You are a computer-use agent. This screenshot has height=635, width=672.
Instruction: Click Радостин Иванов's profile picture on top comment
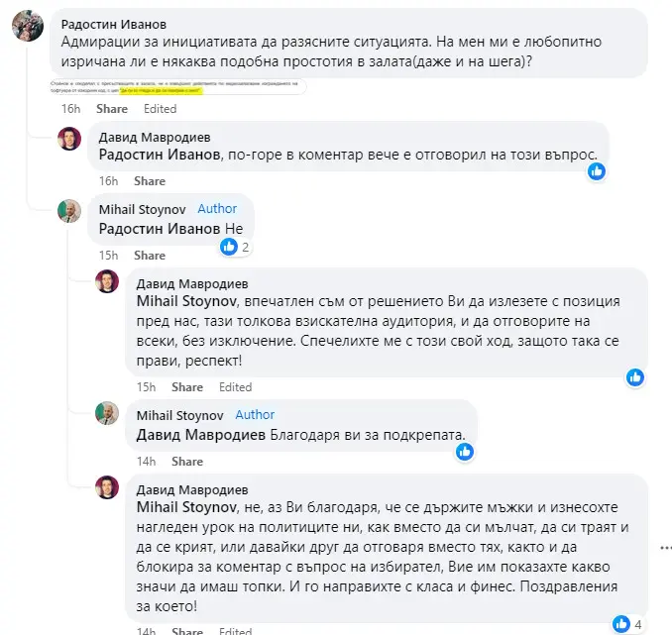click(27, 26)
